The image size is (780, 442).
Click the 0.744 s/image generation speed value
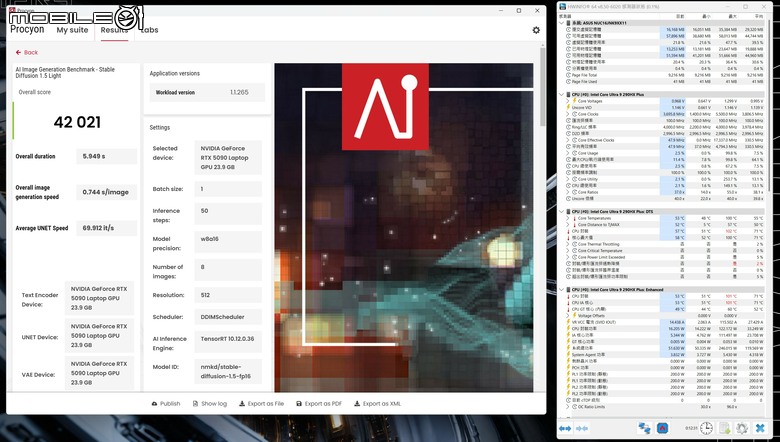[x=106, y=192]
